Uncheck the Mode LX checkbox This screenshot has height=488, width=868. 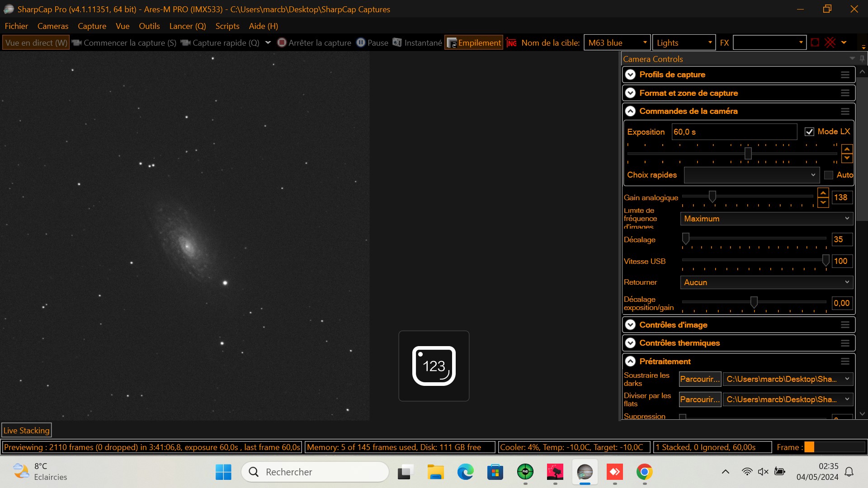[809, 132]
